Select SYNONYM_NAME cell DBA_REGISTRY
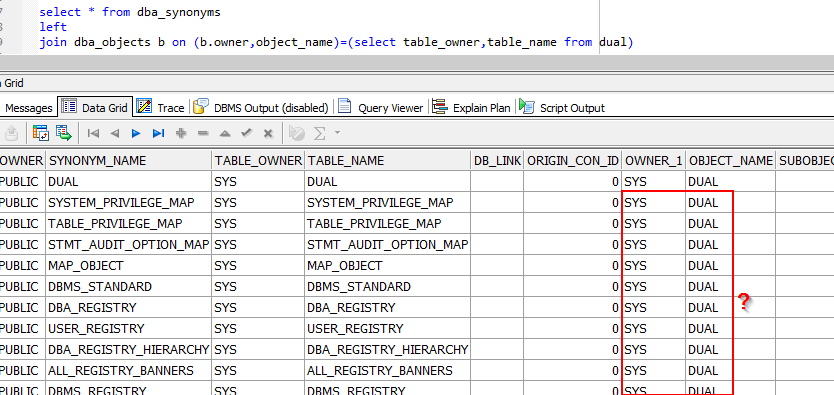This screenshot has height=395, width=834. point(128,307)
